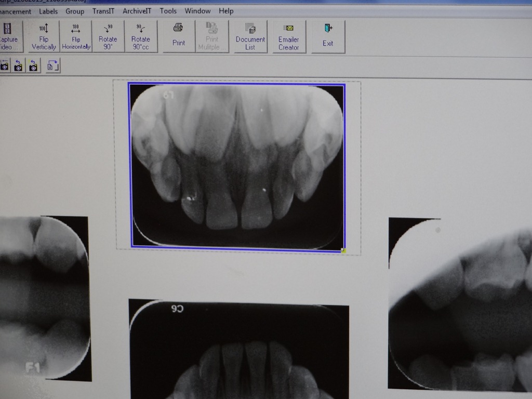Open the Emailer Creator
Viewport: 532px width, 399px height.
click(289, 37)
